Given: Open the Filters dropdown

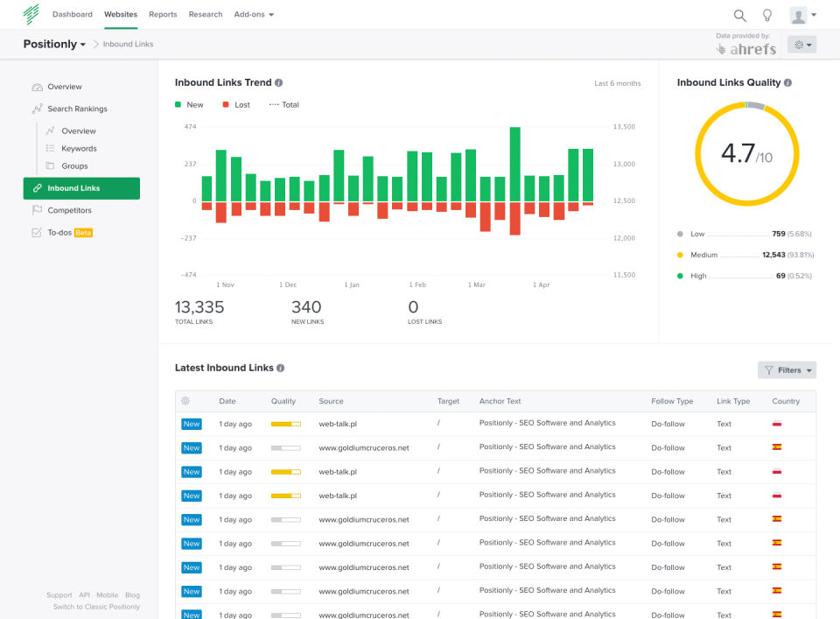Looking at the screenshot, I should coord(787,370).
